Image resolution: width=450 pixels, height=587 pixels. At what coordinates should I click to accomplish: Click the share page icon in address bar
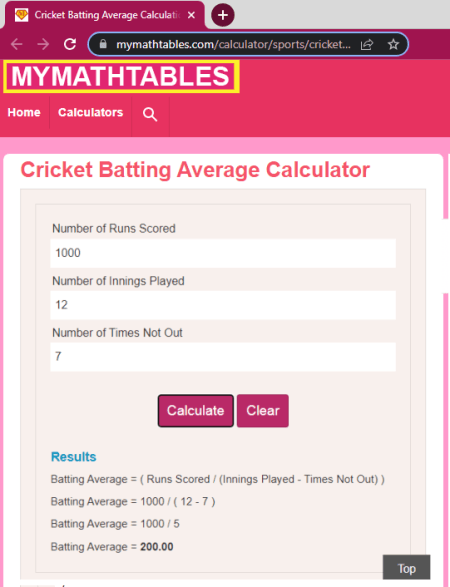tap(367, 45)
